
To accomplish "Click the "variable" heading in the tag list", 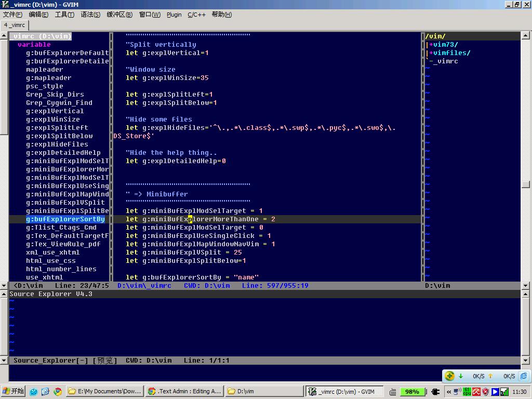I will (x=34, y=45).
